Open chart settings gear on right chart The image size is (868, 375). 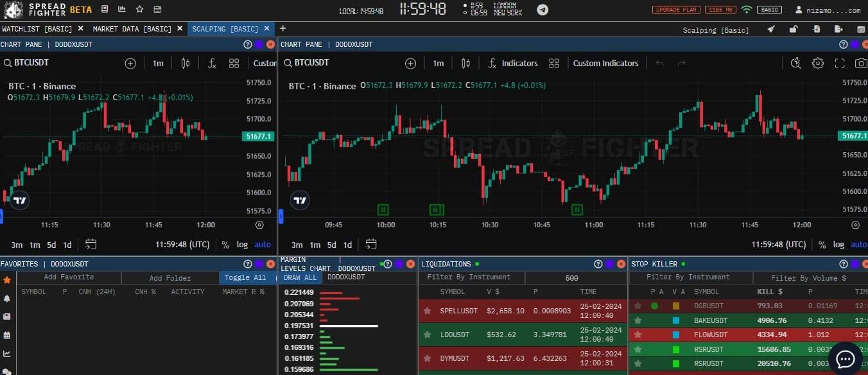[x=817, y=63]
